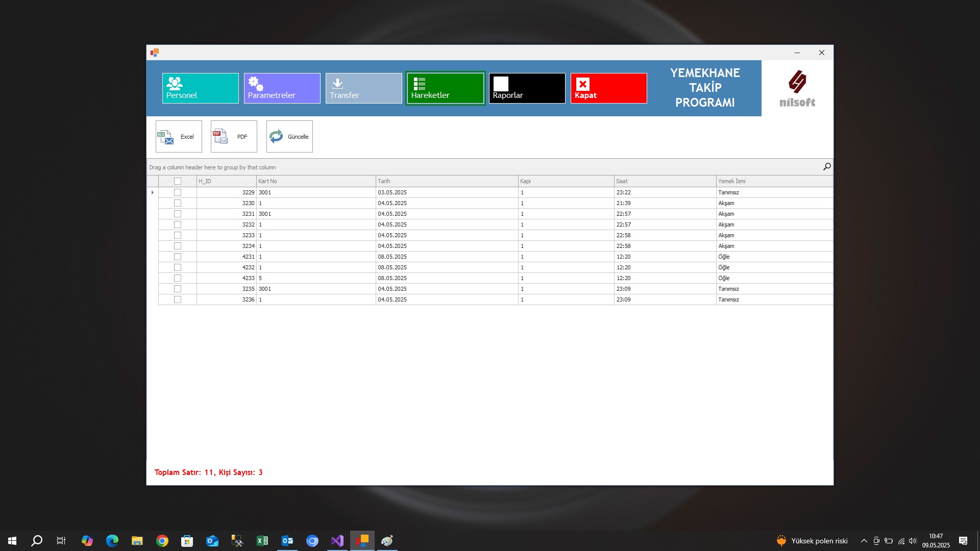This screenshot has width=980, height=551.
Task: Check the box for row H_ID 4231
Action: pyautogui.click(x=178, y=257)
